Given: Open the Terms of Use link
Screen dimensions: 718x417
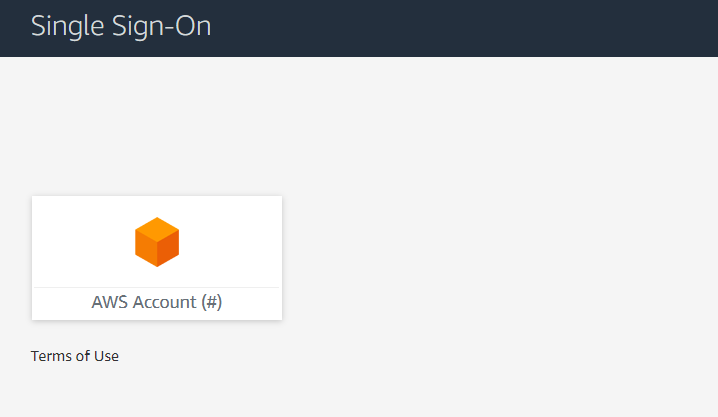Looking at the screenshot, I should [75, 356].
